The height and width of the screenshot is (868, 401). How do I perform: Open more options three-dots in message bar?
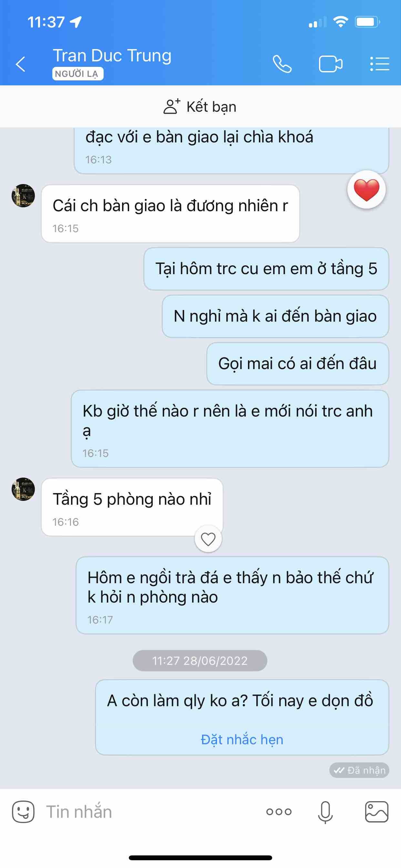(279, 812)
